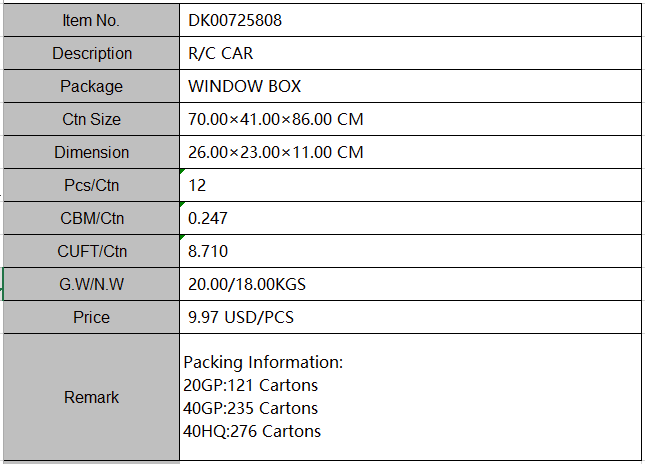Click the 20.00/18.00KGS weight cell
Viewport: 645px width, 464px height.
[409, 284]
